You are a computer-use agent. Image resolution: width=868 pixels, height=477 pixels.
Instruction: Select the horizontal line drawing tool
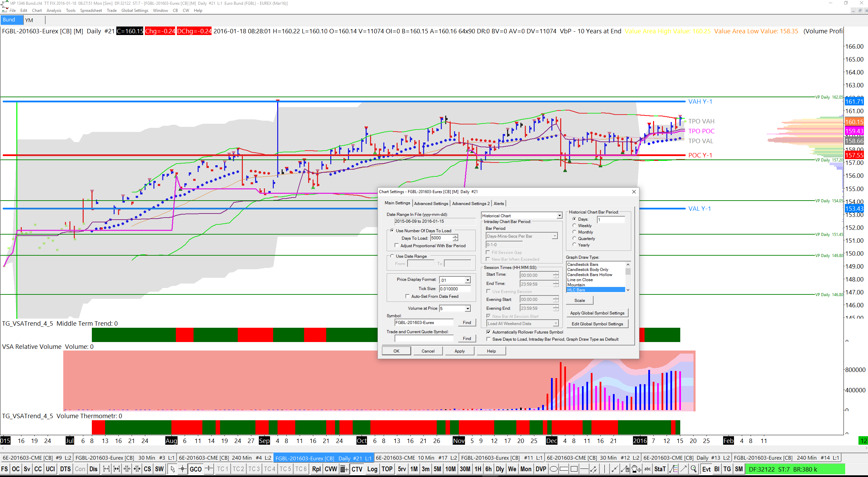pyautogui.click(x=584, y=469)
